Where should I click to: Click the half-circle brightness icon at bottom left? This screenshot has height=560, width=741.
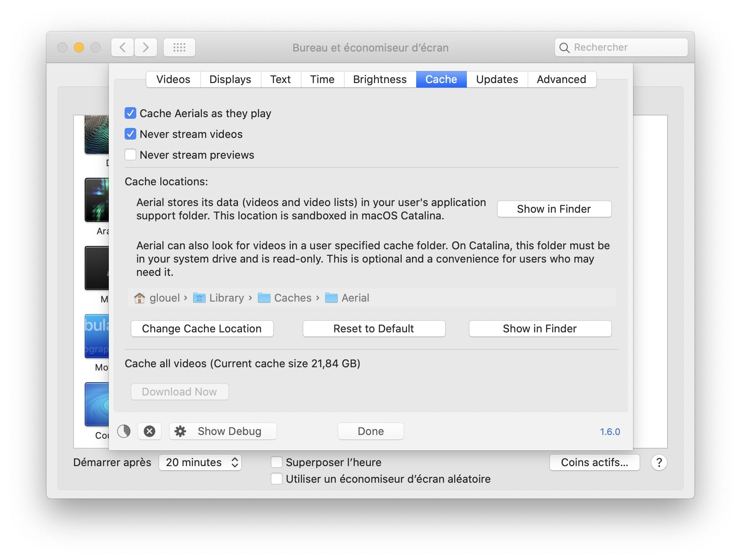[124, 431]
